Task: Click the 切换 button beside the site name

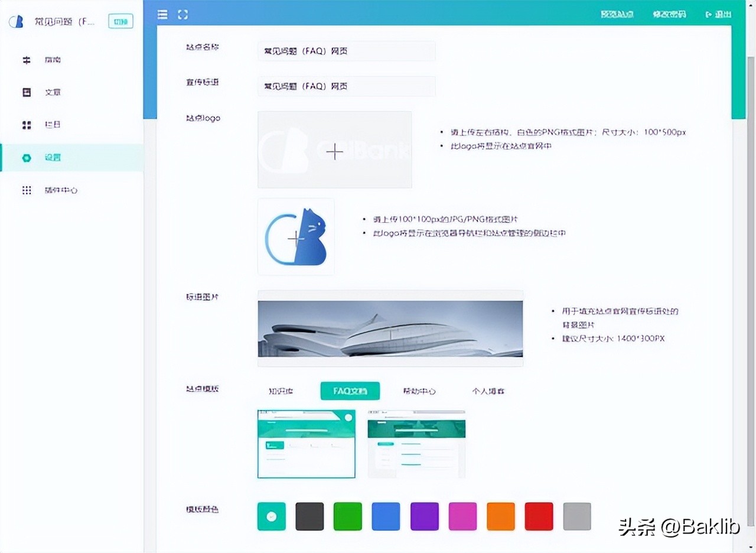Action: [x=120, y=21]
